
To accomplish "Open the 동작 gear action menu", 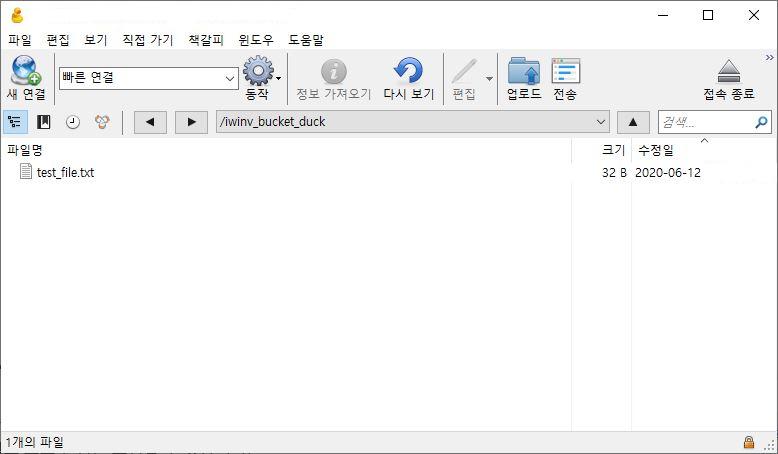I will pyautogui.click(x=258, y=78).
